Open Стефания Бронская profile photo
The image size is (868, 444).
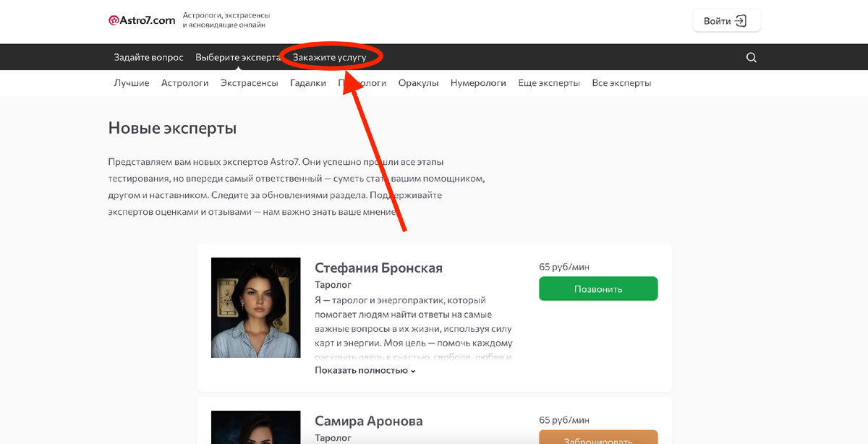pyautogui.click(x=255, y=307)
